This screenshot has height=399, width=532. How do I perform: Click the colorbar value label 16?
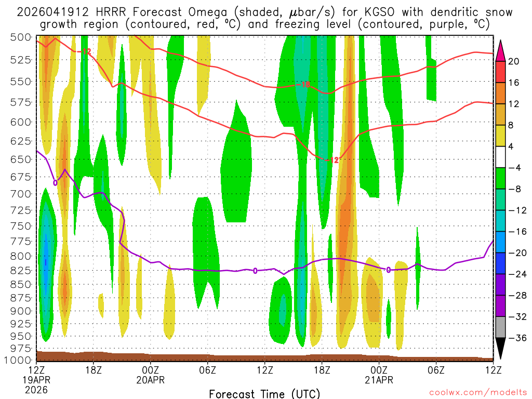click(514, 83)
